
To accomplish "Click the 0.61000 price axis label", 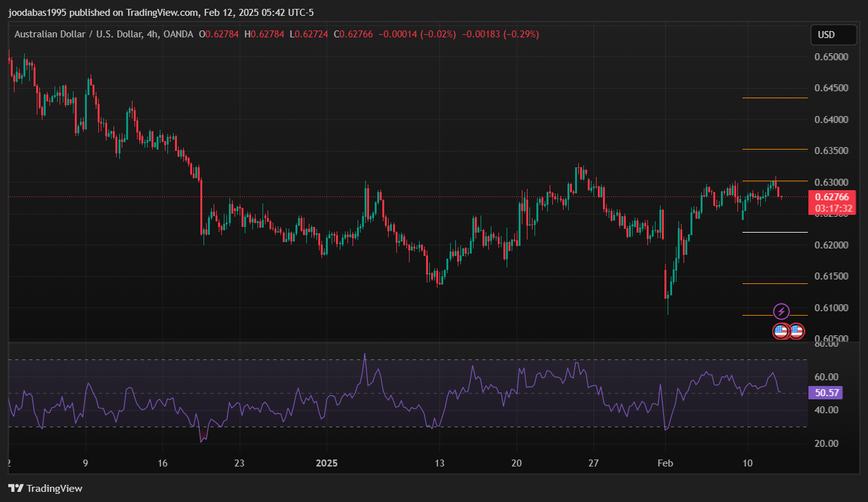I will 830,308.
